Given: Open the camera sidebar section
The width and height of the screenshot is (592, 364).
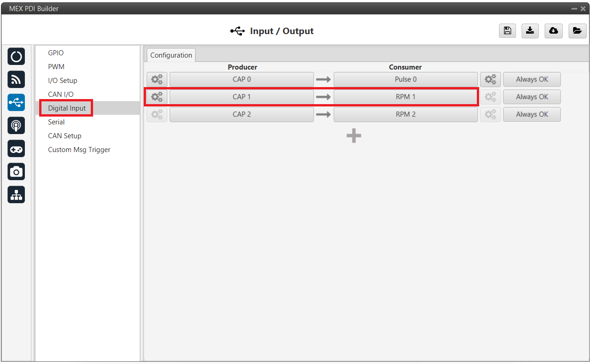Looking at the screenshot, I should click(x=16, y=172).
